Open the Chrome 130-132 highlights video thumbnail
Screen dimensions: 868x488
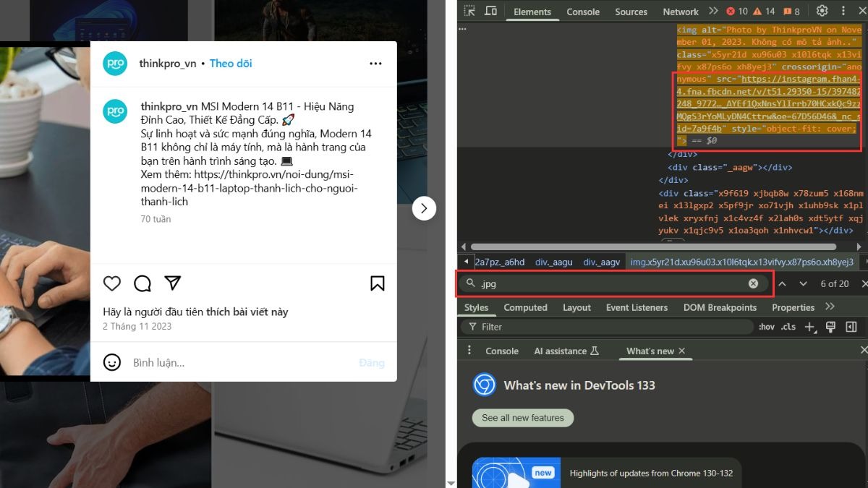click(516, 473)
